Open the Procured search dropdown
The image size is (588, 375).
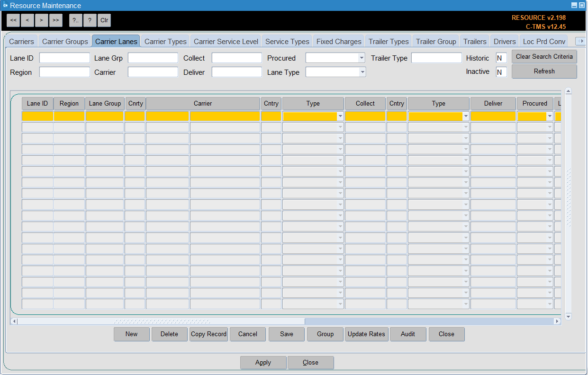(x=335, y=58)
